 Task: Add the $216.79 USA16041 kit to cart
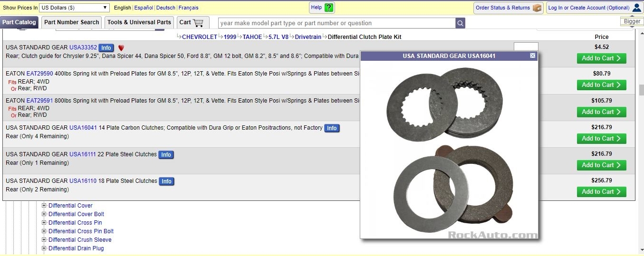click(601, 139)
